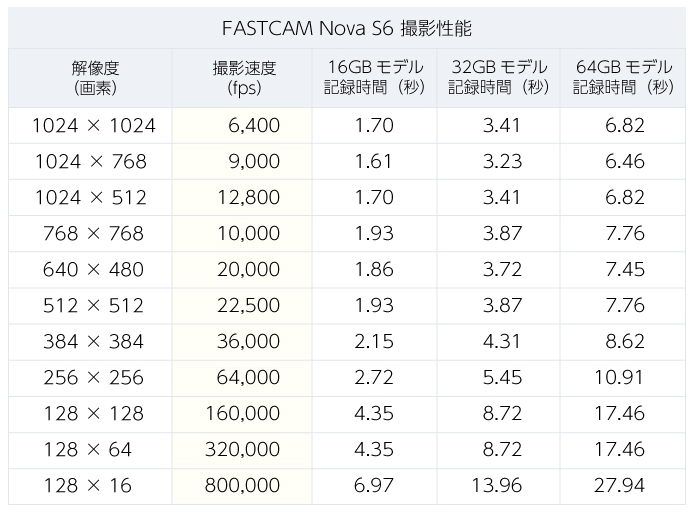
Task: Click the 12,800 fps speed cell
Action: [x=242, y=198]
